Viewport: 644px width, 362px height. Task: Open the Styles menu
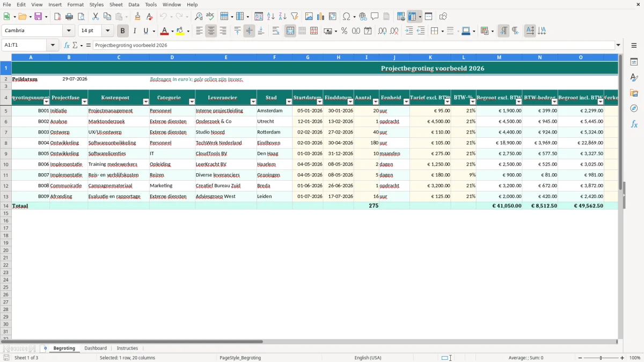[97, 4]
